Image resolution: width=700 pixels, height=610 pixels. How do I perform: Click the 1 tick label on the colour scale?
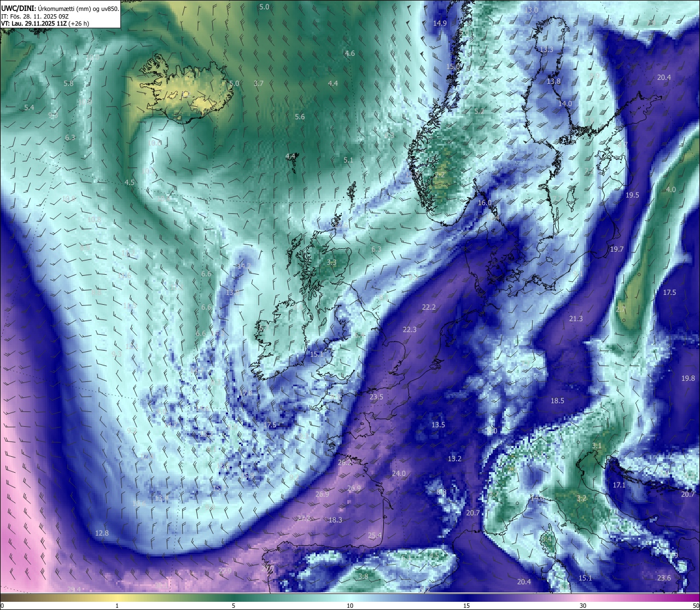[x=117, y=606]
